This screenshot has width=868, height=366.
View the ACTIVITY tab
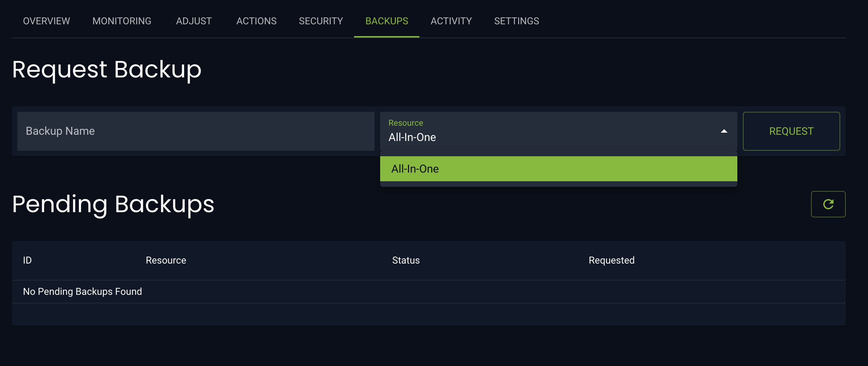click(x=451, y=21)
